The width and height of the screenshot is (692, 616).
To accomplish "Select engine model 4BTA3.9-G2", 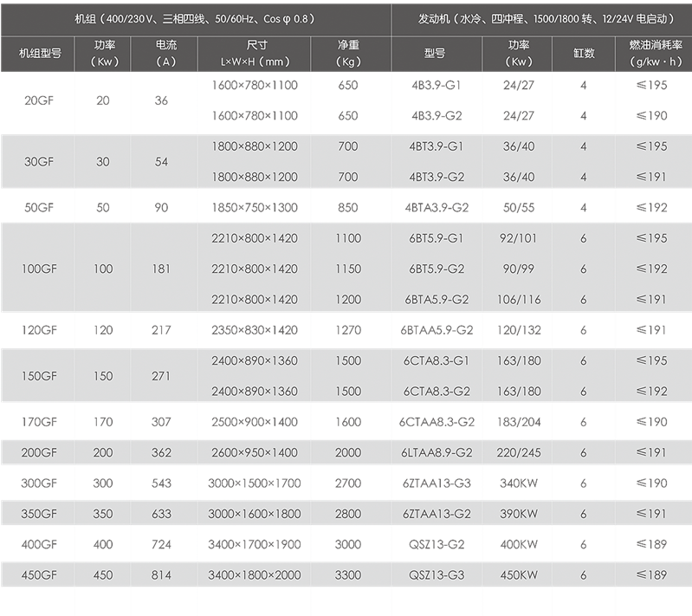I will 437,208.
